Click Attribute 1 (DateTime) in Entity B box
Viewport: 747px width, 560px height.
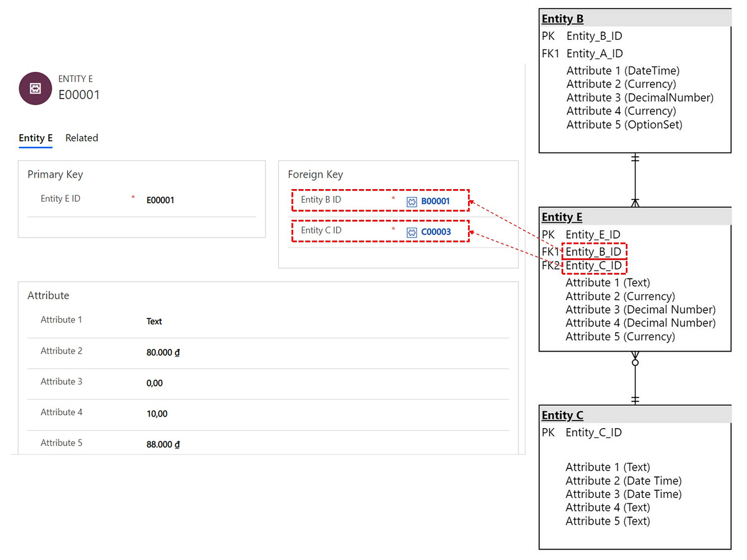coord(623,71)
